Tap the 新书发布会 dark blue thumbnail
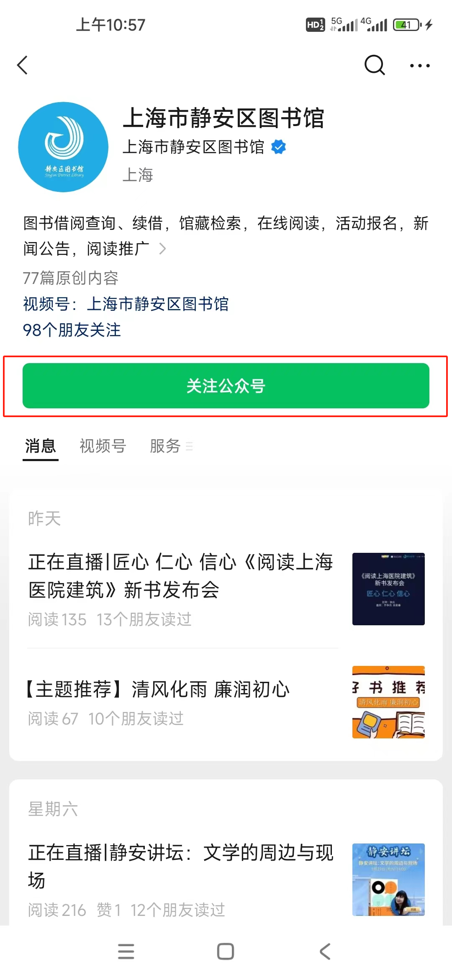 pos(388,589)
